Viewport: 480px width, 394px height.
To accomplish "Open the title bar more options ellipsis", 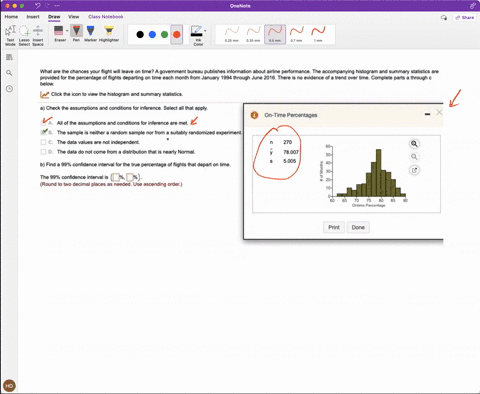I will click(x=57, y=6).
